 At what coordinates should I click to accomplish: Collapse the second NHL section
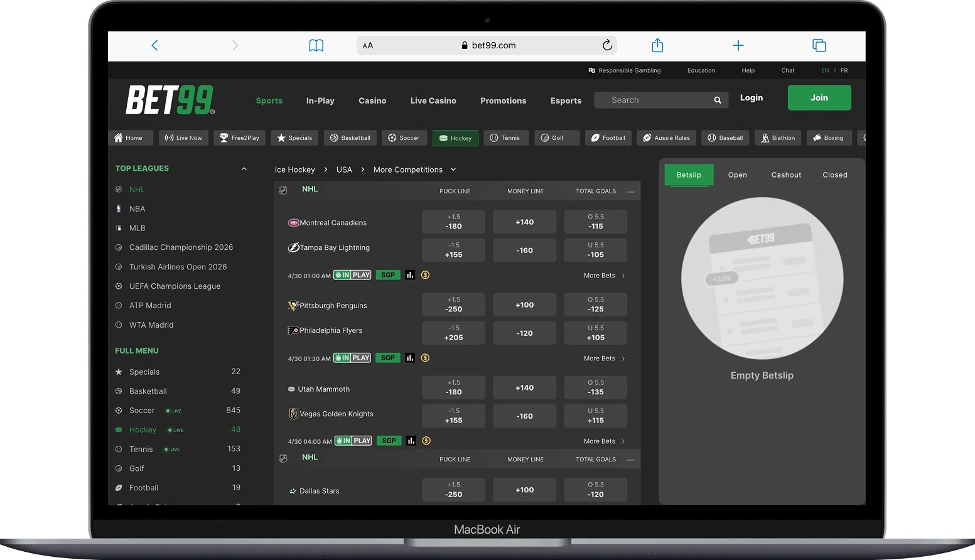click(x=630, y=460)
